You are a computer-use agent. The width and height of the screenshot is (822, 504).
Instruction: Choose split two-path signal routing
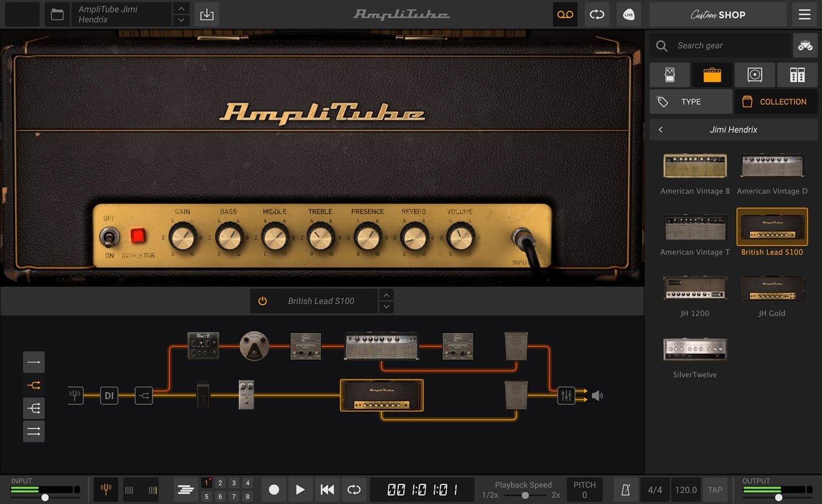tap(34, 385)
